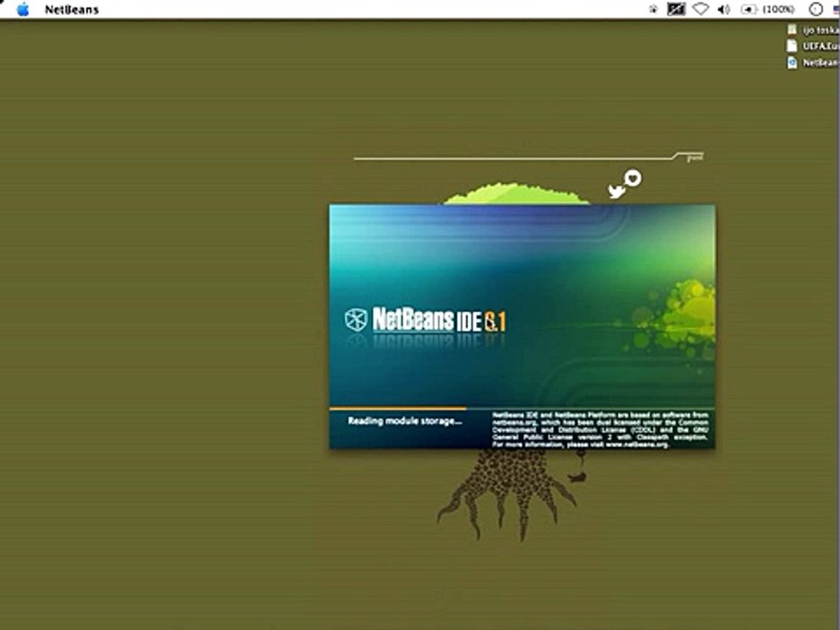Open the Apple menu

pyautogui.click(x=23, y=9)
